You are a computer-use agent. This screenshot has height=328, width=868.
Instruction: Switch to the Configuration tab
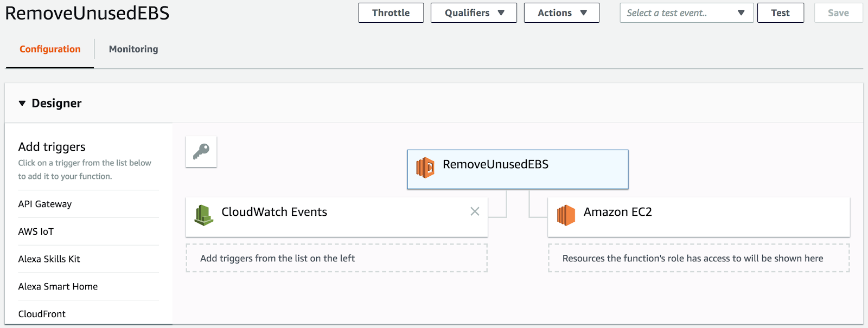(x=50, y=49)
